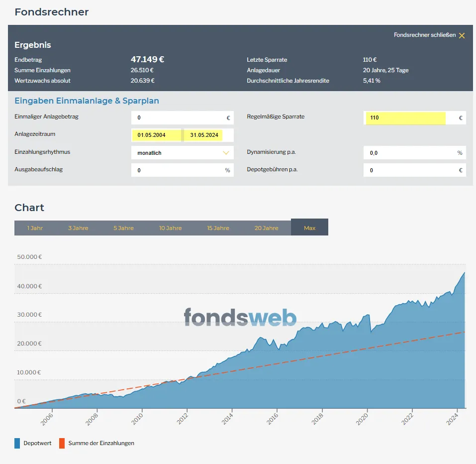Click the Dynamisierung p.a. percentage field
Viewport: 476px width, 464px height.
click(410, 153)
